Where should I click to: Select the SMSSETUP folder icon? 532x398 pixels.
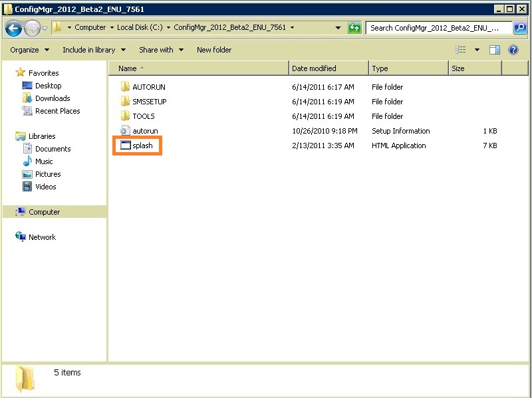[x=125, y=102]
